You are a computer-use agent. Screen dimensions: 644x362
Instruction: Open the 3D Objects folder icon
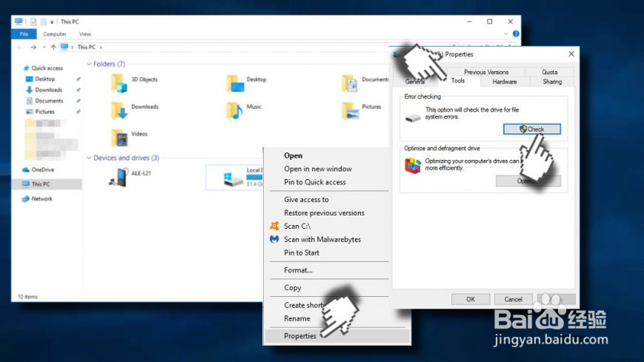pos(119,84)
